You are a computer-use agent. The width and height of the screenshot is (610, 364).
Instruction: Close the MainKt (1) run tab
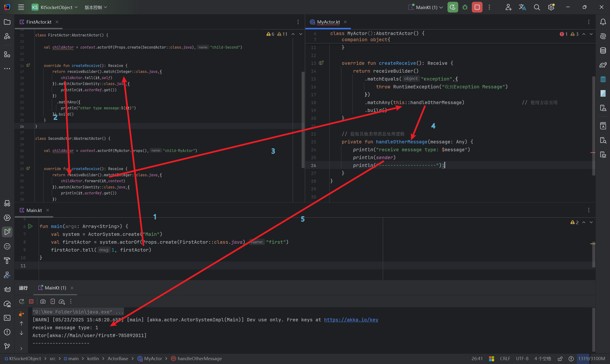tap(72, 288)
